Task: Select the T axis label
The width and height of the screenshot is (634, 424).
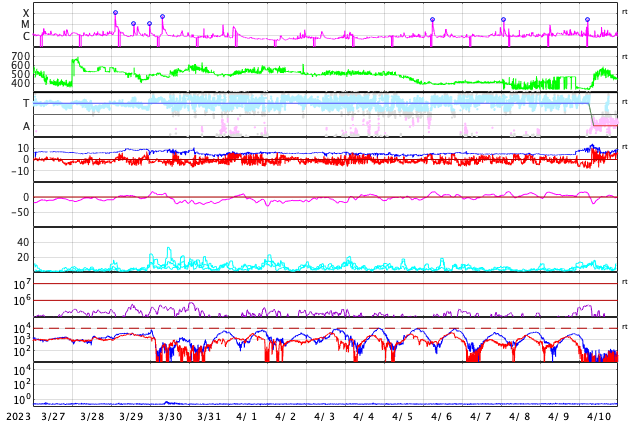Action: [x=26, y=103]
